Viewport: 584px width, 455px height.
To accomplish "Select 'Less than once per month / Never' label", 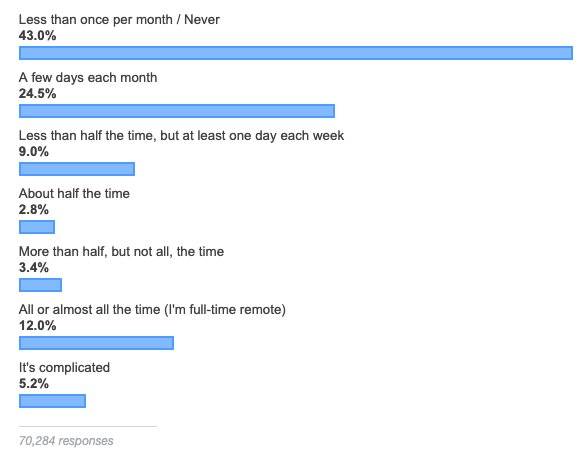I will [x=119, y=19].
